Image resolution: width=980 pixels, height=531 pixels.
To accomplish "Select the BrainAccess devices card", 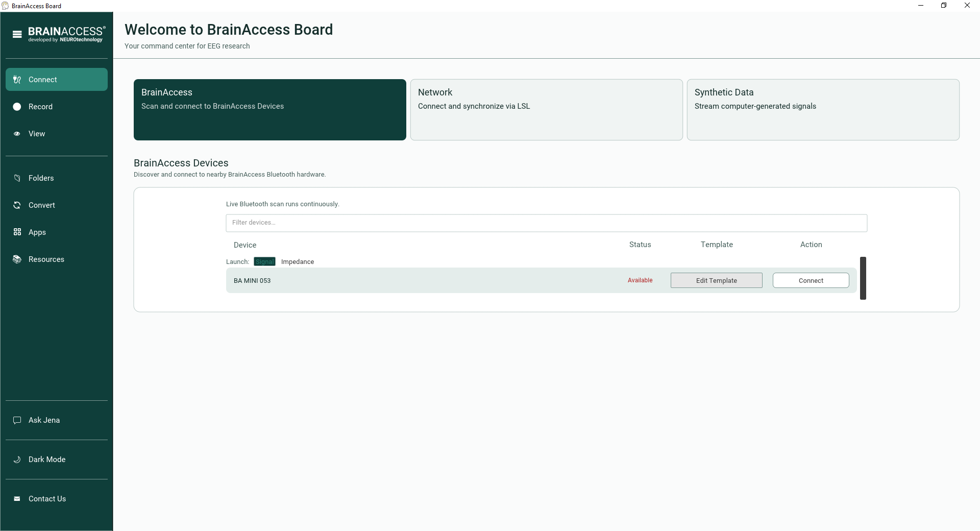I will click(x=270, y=110).
